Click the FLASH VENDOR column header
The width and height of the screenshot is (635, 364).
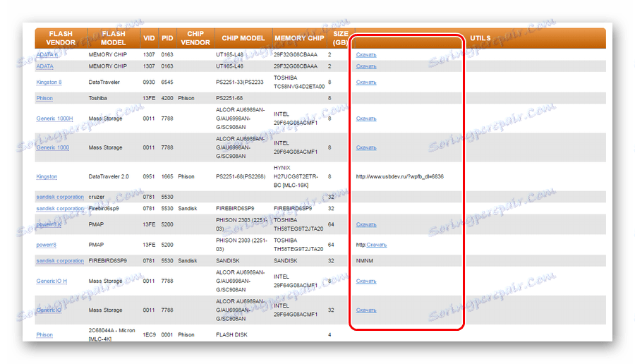[61, 38]
